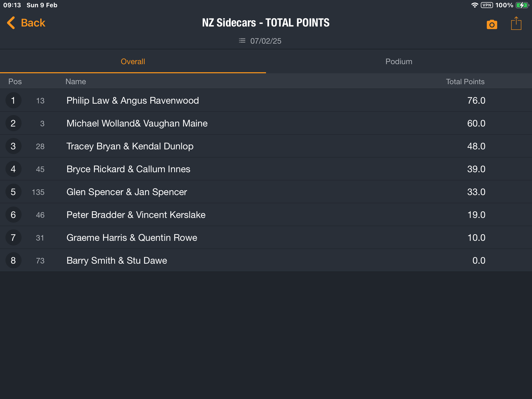532x399 pixels.
Task: Tap the orange camera screenshot icon
Action: pos(492,24)
